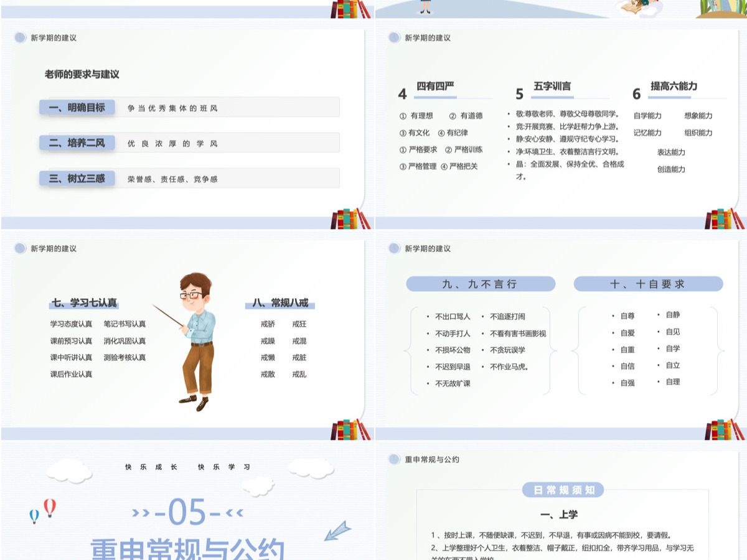Click the 自理 bullet
Image resolution: width=747 pixels, height=560 pixels.
(x=669, y=381)
